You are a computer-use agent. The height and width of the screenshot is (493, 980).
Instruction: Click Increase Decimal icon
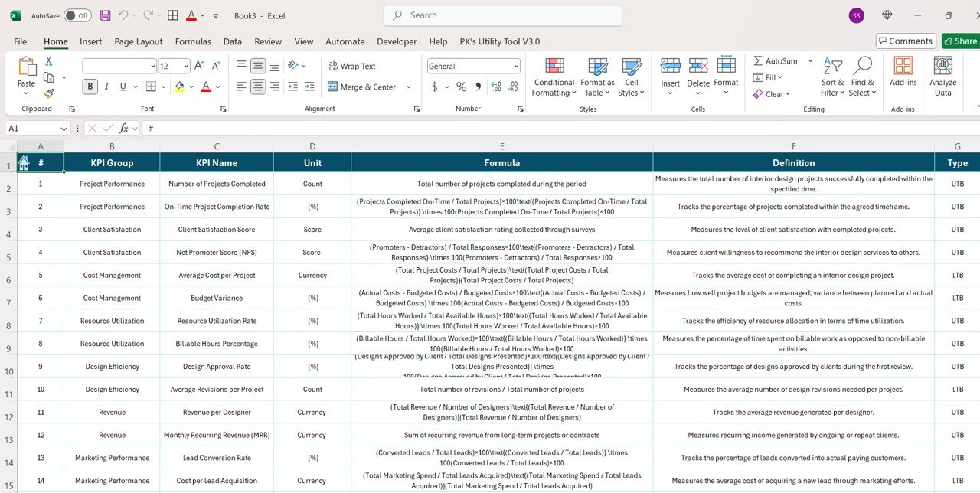point(496,87)
